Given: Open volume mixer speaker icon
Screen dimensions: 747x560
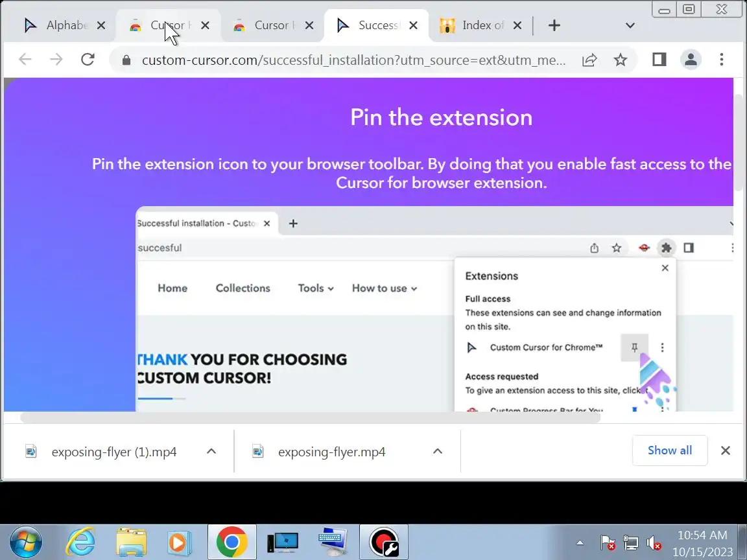Looking at the screenshot, I should tap(653, 542).
